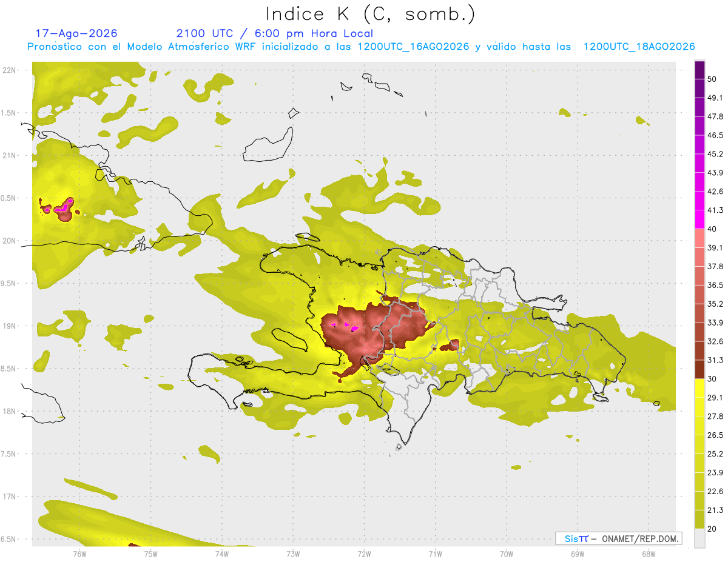Viewport: 728px width, 562px height.
Task: Click the legend value "41.3"
Action: coord(715,210)
